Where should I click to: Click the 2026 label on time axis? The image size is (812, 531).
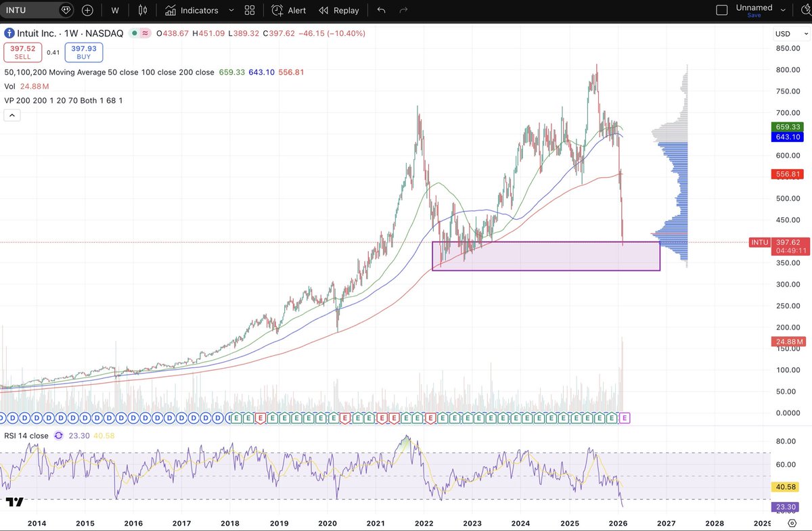[x=618, y=524]
